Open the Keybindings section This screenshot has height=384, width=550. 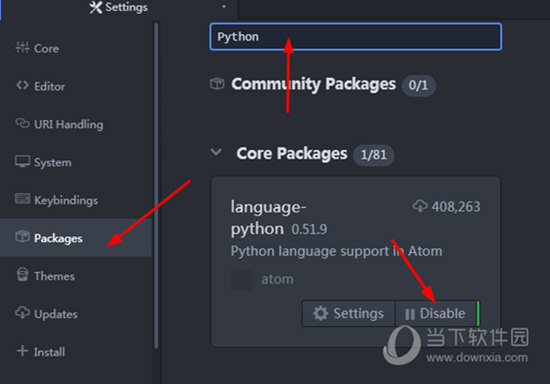(x=75, y=200)
